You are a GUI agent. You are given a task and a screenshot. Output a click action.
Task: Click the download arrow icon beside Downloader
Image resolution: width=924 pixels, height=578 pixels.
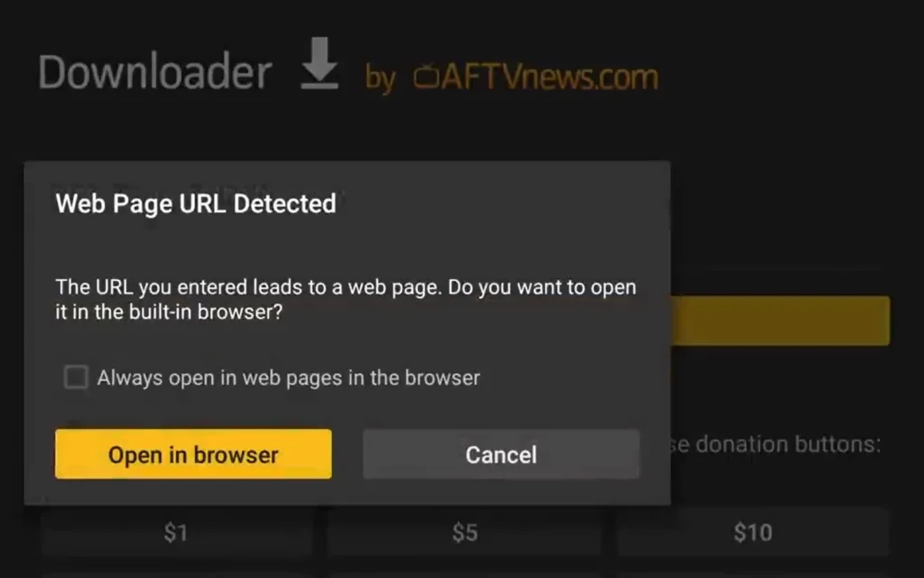319,63
